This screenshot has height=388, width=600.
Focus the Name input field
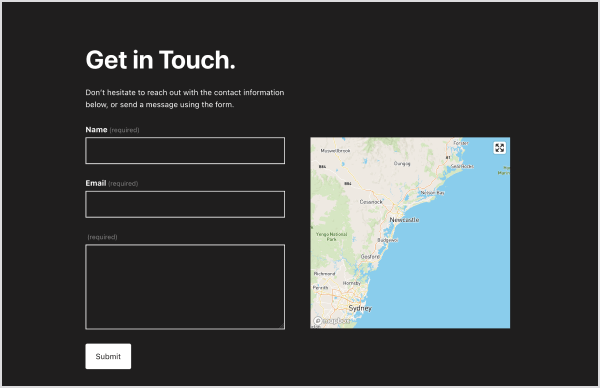pyautogui.click(x=185, y=150)
